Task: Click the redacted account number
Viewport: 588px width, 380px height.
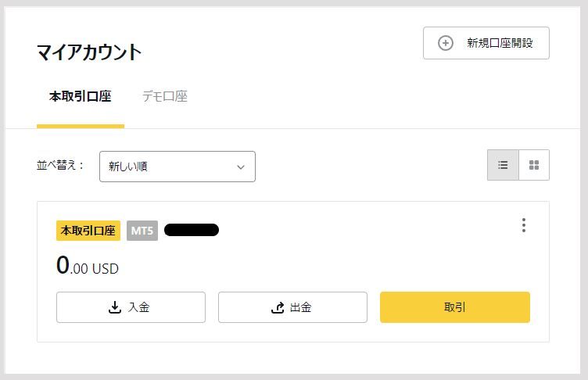Action: [x=192, y=230]
